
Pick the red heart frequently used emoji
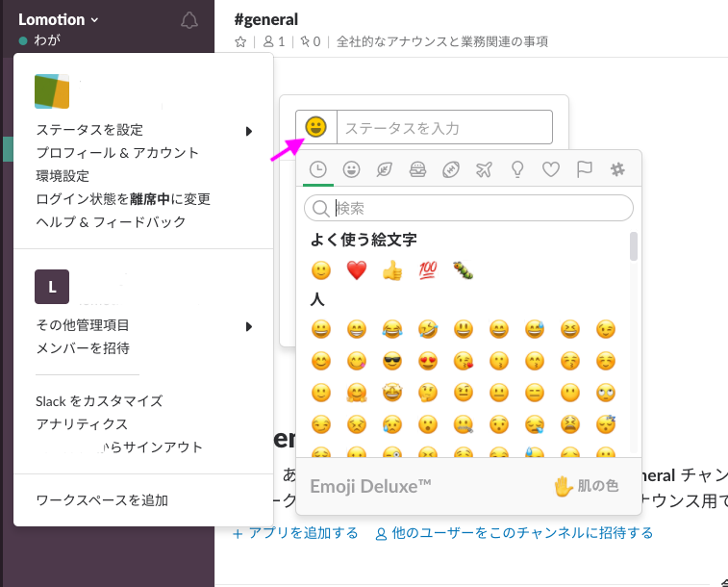point(356,270)
